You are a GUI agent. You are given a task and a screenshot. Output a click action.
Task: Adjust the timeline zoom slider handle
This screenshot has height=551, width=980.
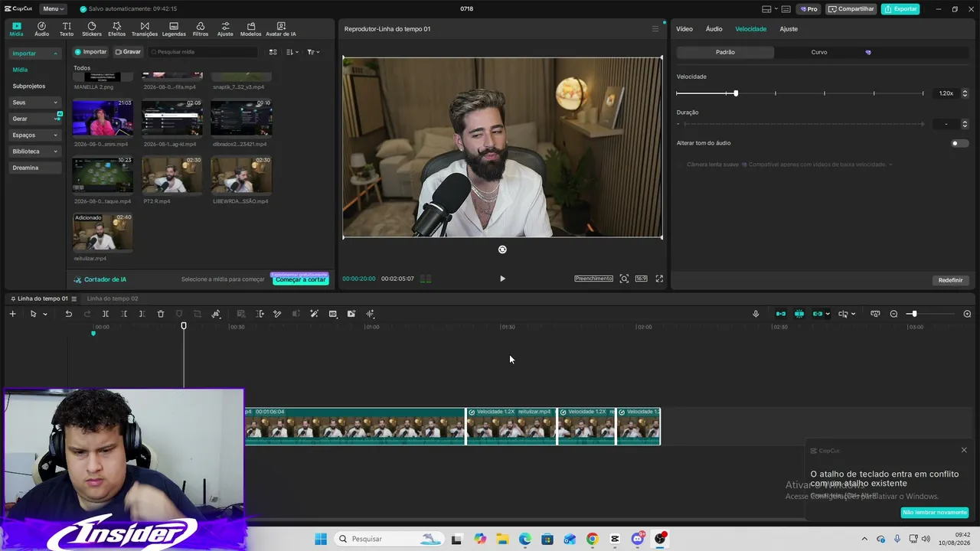click(x=913, y=314)
